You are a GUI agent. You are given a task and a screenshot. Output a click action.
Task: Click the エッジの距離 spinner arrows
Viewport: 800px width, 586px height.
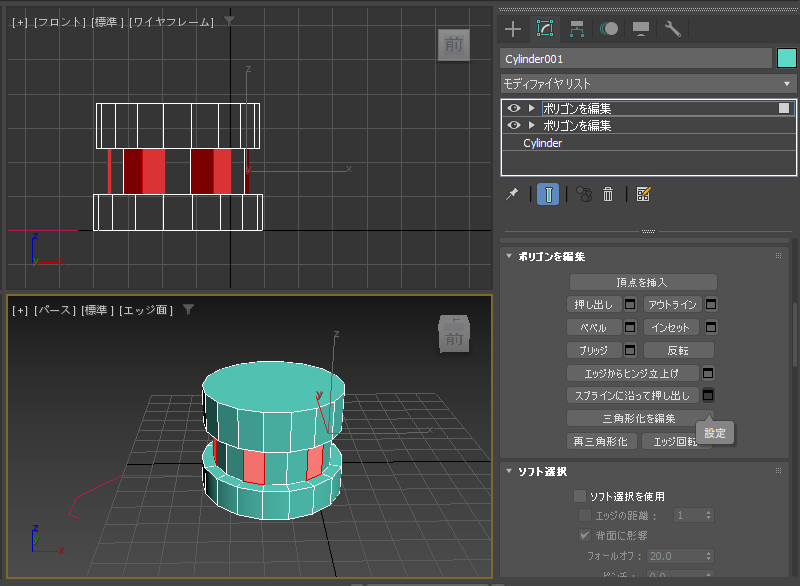click(x=708, y=516)
